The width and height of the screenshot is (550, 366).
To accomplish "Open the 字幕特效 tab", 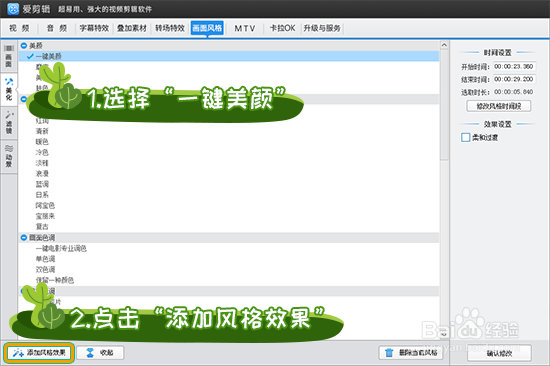I will (94, 28).
